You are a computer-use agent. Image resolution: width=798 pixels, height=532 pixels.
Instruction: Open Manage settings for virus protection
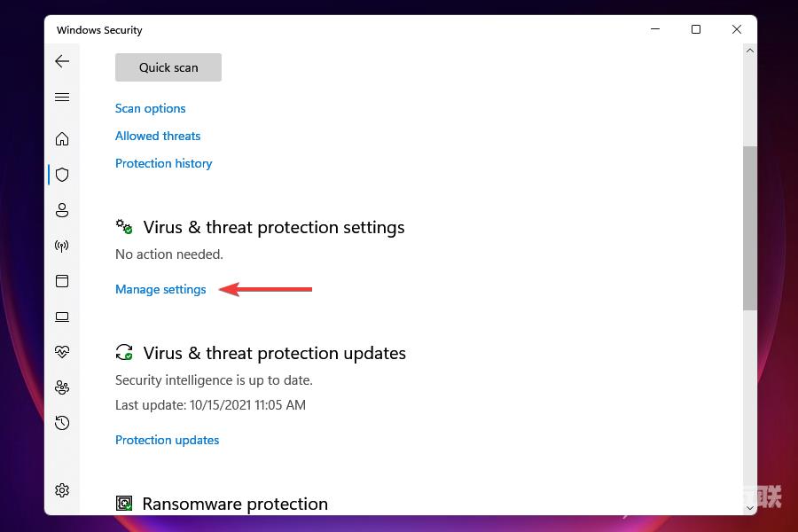(x=160, y=289)
